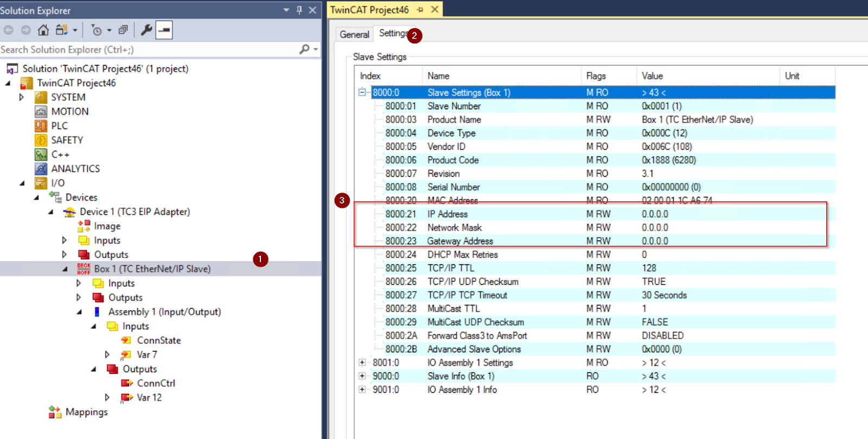Click the Name column header
This screenshot has height=439, width=868.
point(502,76)
